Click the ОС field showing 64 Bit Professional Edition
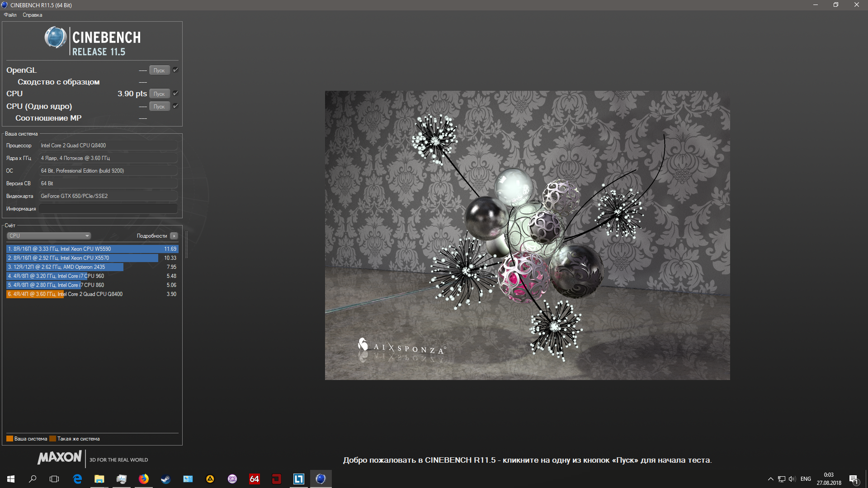This screenshot has width=868, height=488. (x=108, y=171)
